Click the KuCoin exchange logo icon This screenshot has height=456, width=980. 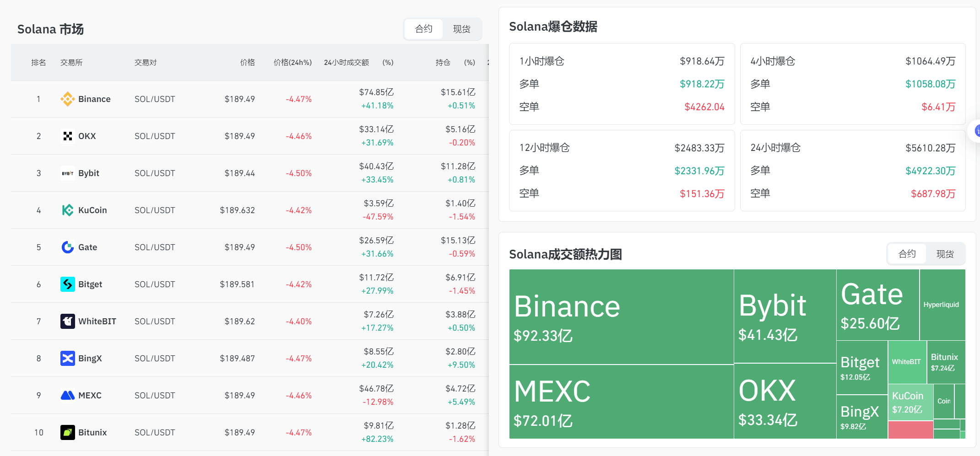(67, 210)
